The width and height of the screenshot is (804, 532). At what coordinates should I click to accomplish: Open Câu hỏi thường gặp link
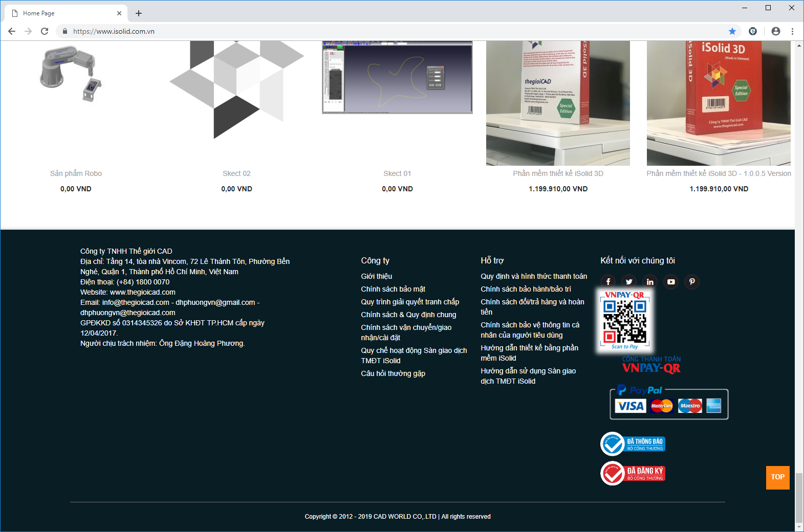click(x=393, y=373)
